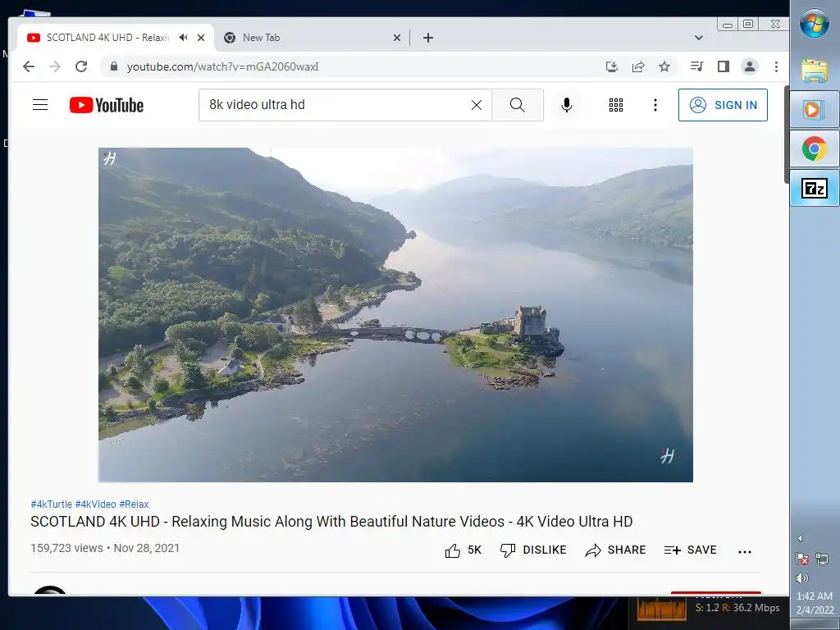Go to YouTube home via the logo

(x=107, y=105)
